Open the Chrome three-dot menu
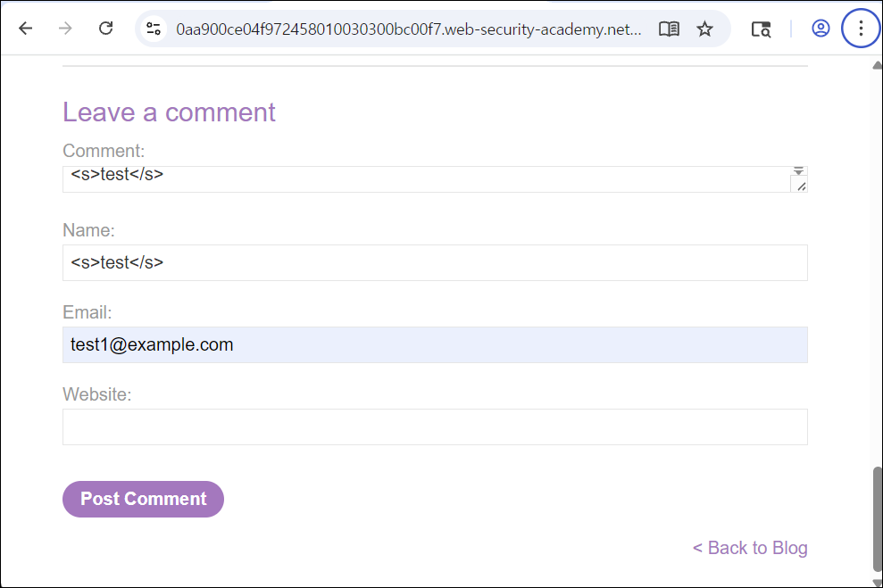 861,29
